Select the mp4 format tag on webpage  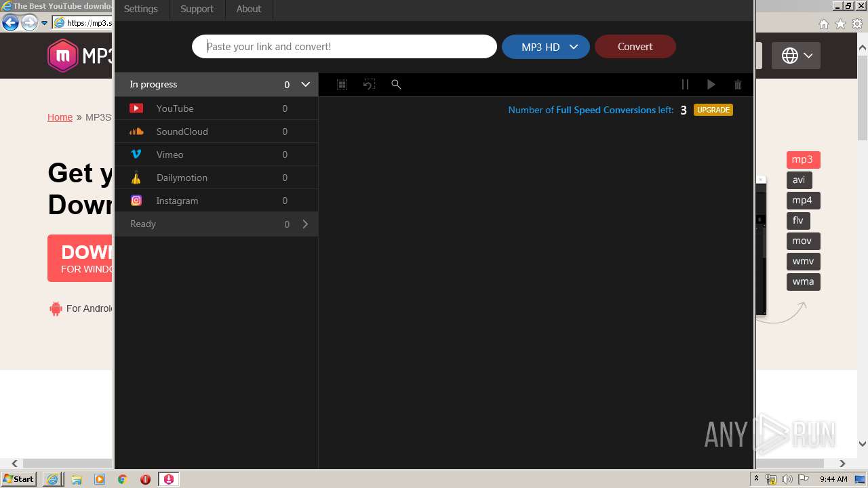(x=803, y=201)
